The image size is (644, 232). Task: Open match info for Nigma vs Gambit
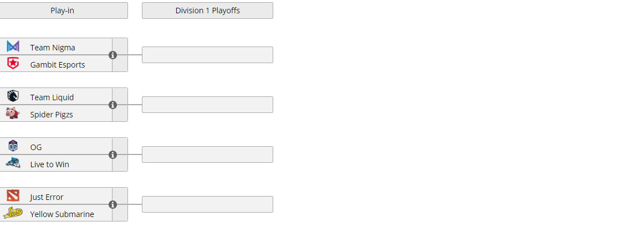tap(113, 55)
